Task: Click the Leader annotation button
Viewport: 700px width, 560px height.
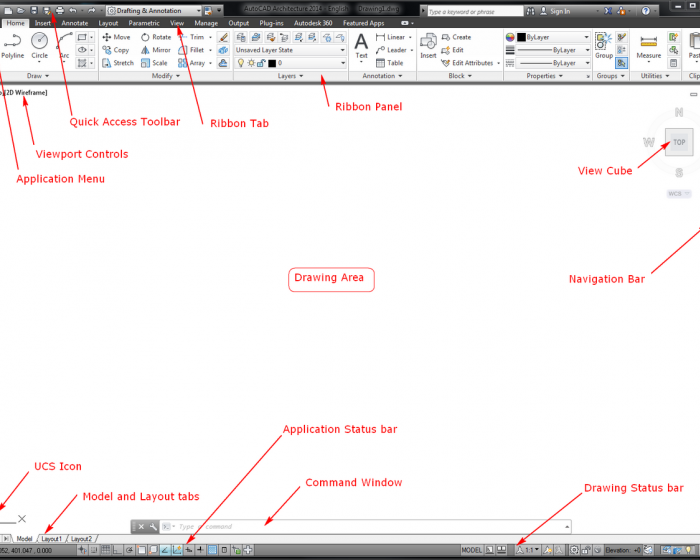Action: tap(392, 50)
